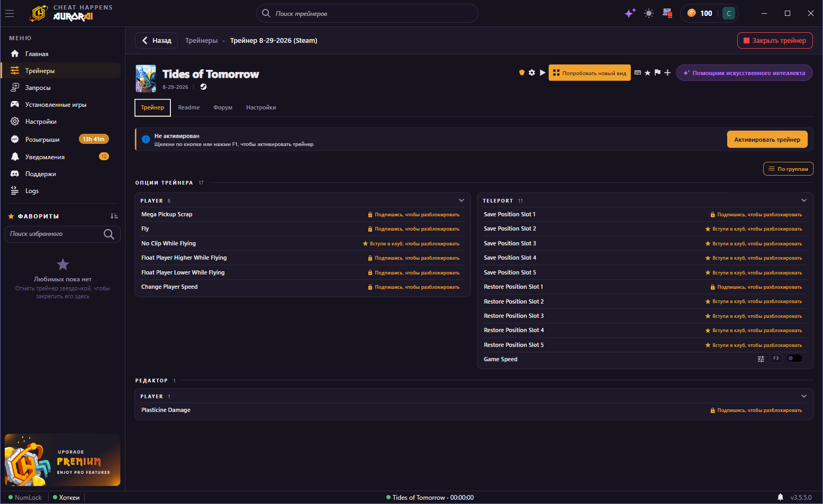Click the 13h 41m giveaway timer badge
Image resolution: width=823 pixels, height=504 pixels.
[x=94, y=139]
